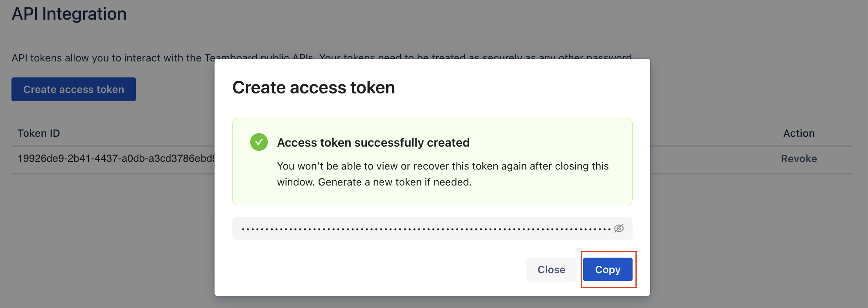Click the API Integration page heading

[69, 14]
